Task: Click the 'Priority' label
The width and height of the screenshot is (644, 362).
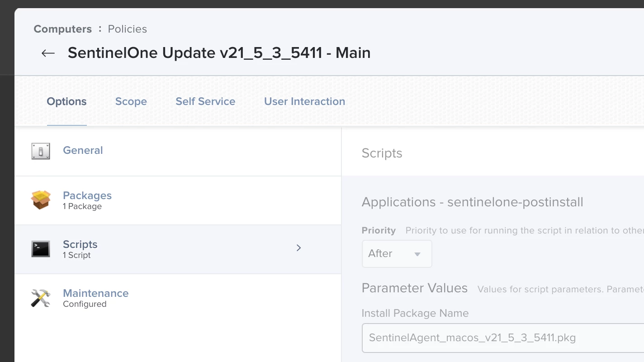Action: [x=379, y=230]
